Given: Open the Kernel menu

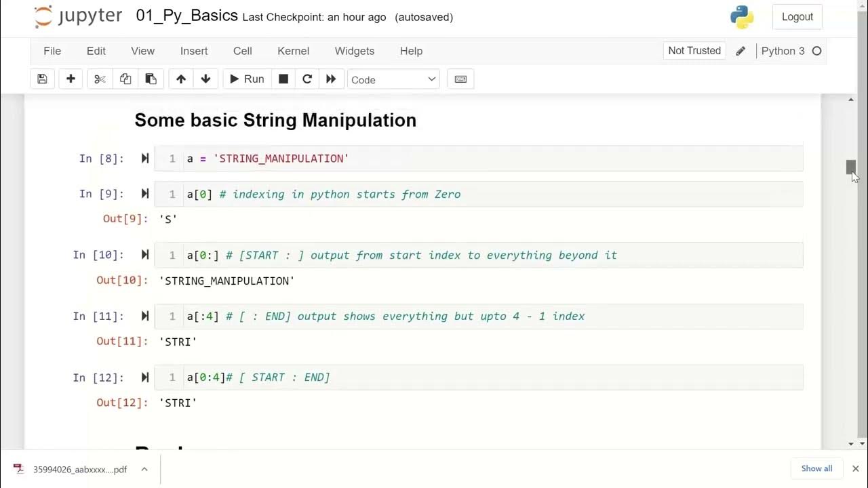Looking at the screenshot, I should click(293, 51).
